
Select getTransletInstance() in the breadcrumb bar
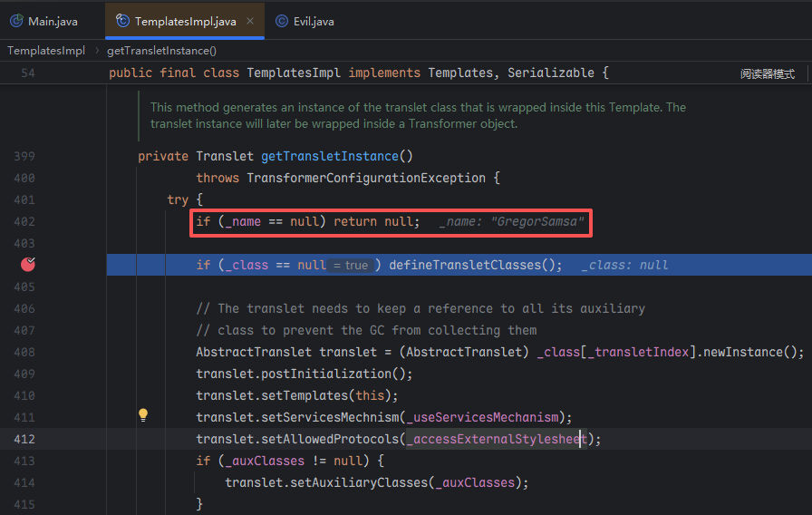(x=161, y=51)
